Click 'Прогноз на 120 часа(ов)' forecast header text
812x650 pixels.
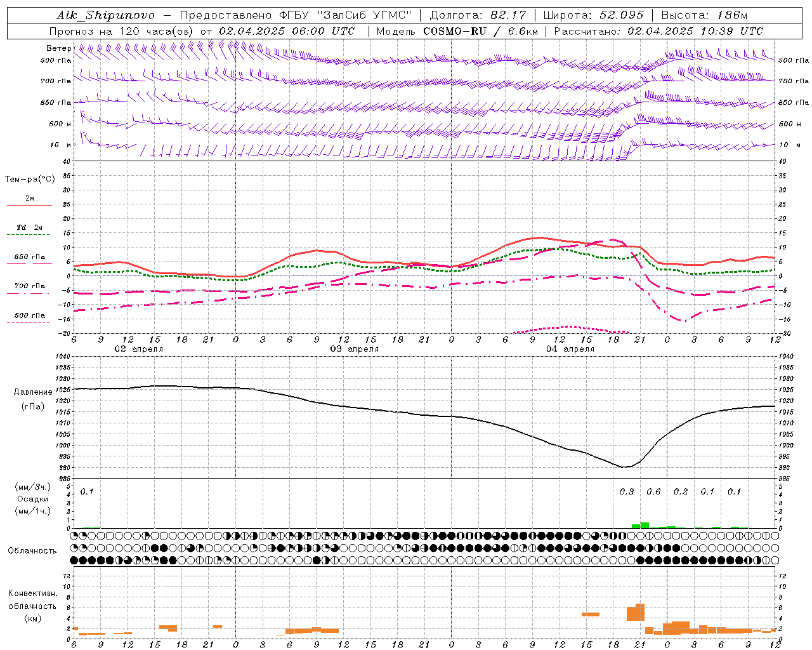point(122,31)
